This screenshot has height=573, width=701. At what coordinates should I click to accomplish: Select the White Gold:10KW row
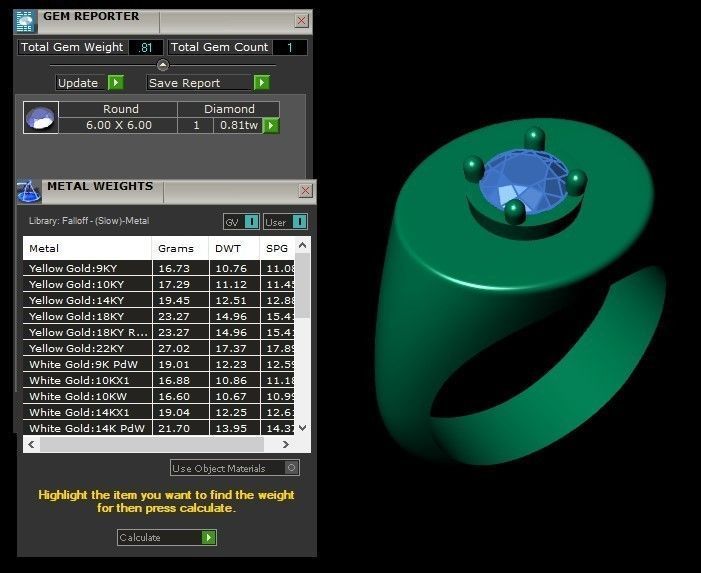(159, 396)
